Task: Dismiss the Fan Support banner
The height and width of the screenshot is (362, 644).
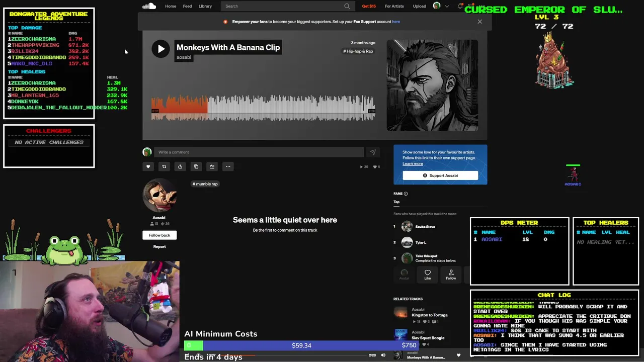Action: (x=479, y=22)
